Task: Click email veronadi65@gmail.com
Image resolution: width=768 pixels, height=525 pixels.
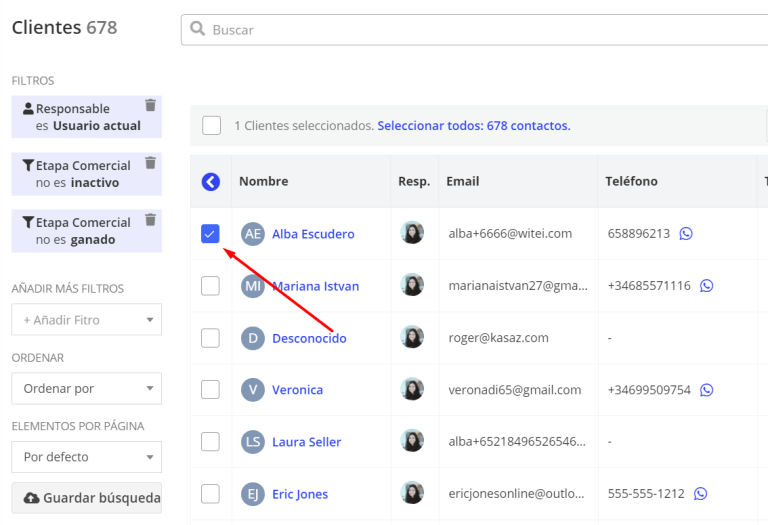Action: point(514,390)
